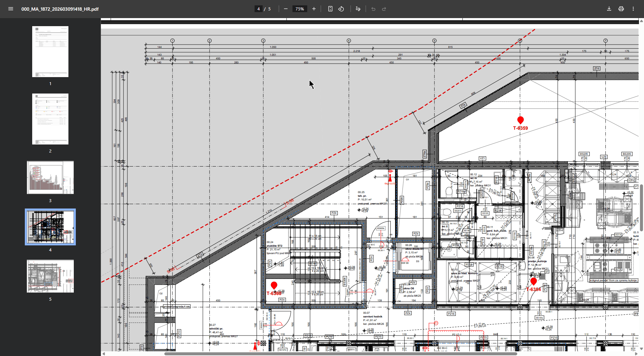Select the T-6354 annotation marker
Viewport: 644px width, 356px height.
coord(534,282)
